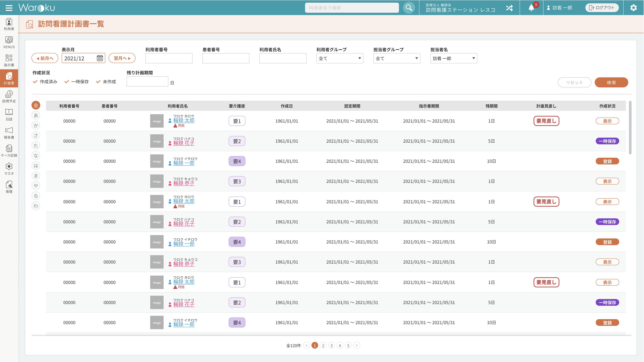Image resolution: width=644 pixels, height=362 pixels.
Task: Select the か kana filter tab
Action: (x=36, y=125)
